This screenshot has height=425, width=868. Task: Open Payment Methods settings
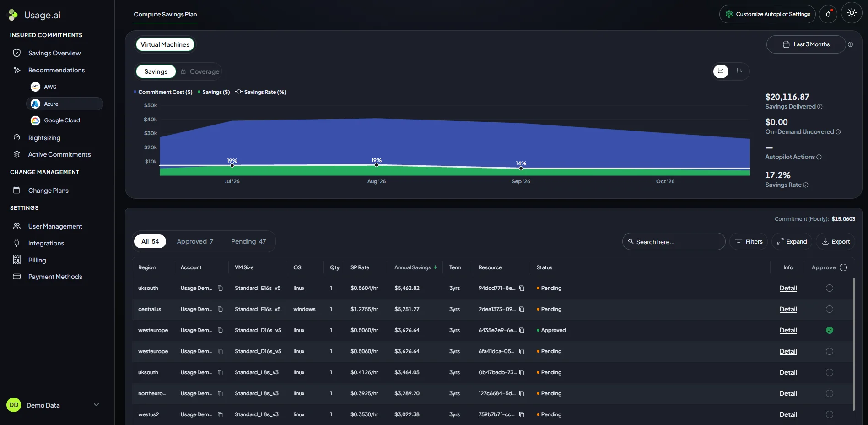coord(55,277)
